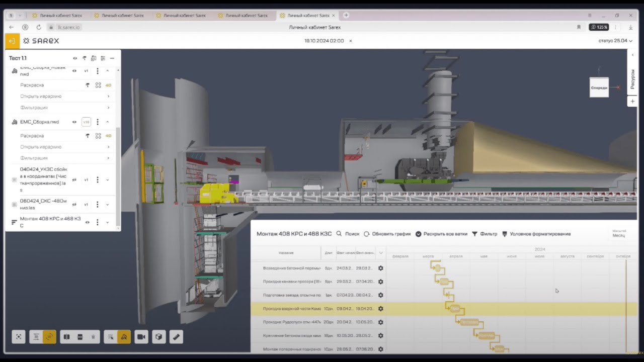The width and height of the screenshot is (644, 362).
Task: Open settings gear for 'Проходка верхней части' row
Action: [381, 309]
